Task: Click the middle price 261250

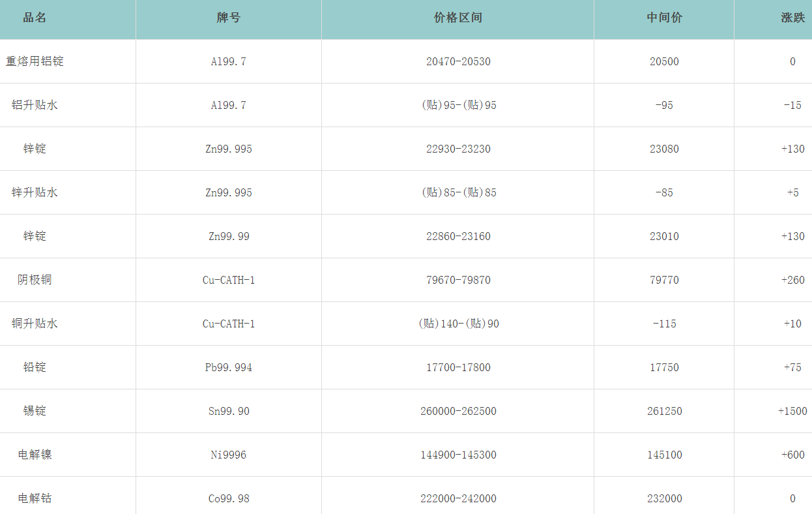Action: (x=664, y=411)
